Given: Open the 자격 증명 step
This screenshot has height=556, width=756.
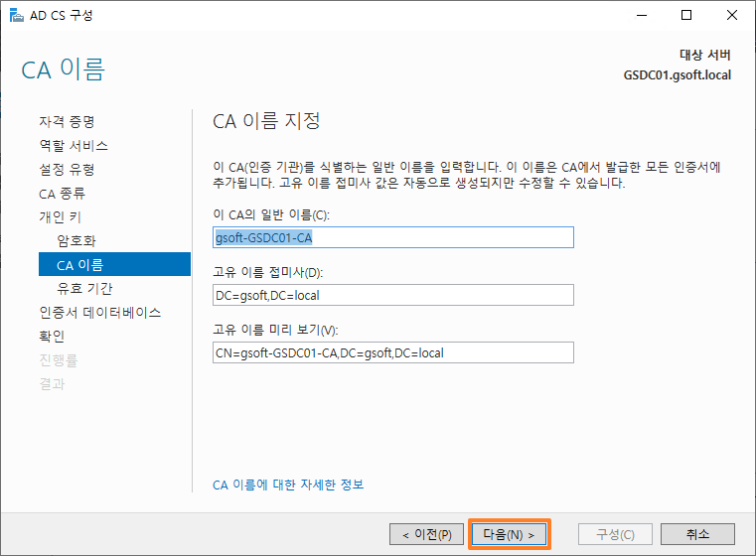Looking at the screenshot, I should point(67,121).
